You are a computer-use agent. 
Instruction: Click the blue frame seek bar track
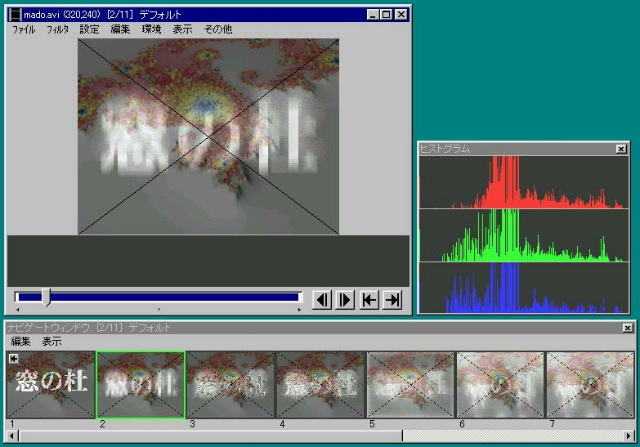click(x=158, y=297)
